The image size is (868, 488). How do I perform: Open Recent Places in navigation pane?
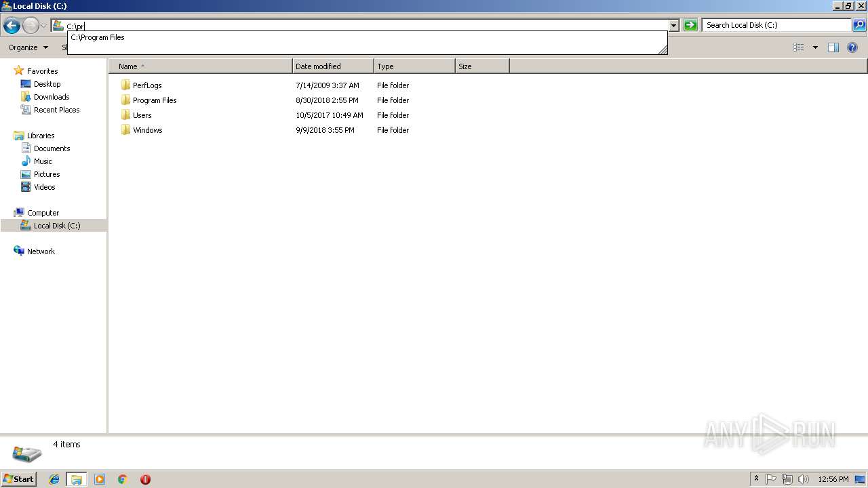pos(56,110)
